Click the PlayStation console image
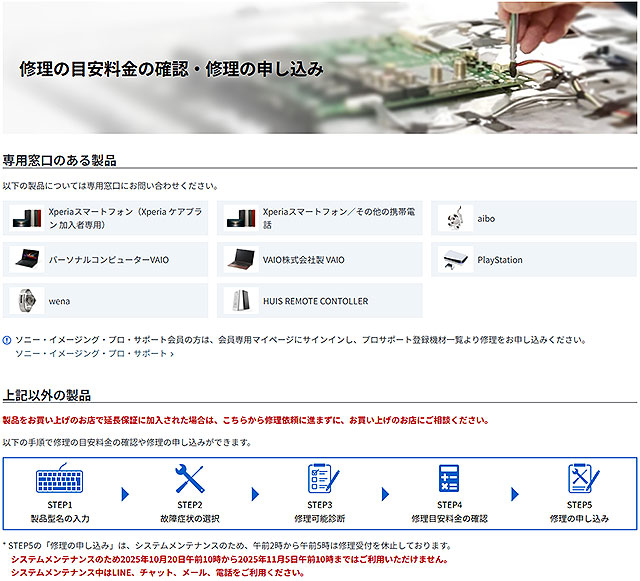640x581 pixels. [456, 259]
